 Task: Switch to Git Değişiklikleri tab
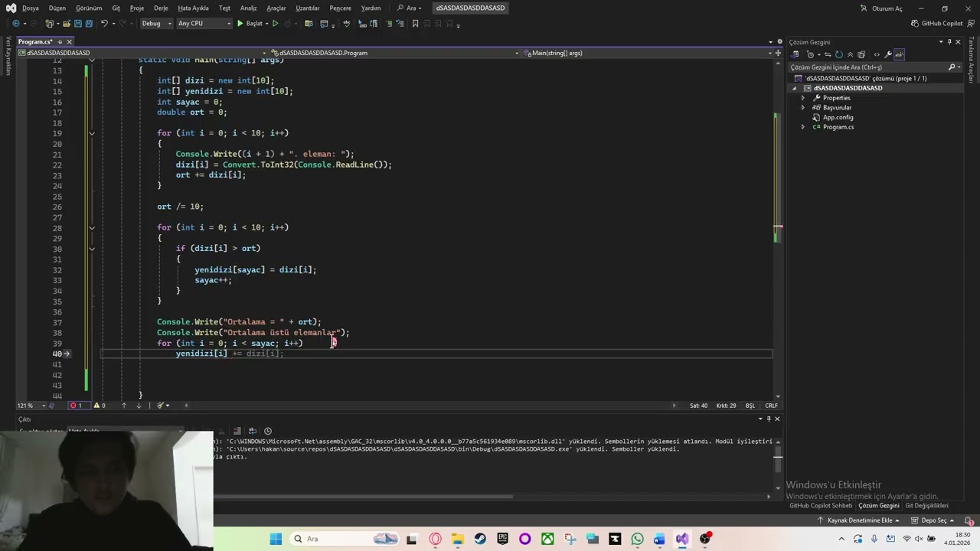point(926,506)
